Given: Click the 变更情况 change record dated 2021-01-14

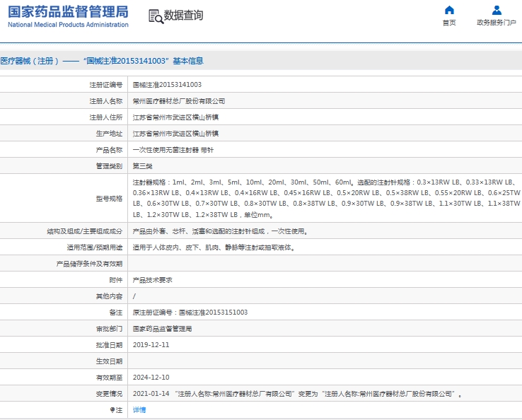Looking at the screenshot, I should pos(297,394).
